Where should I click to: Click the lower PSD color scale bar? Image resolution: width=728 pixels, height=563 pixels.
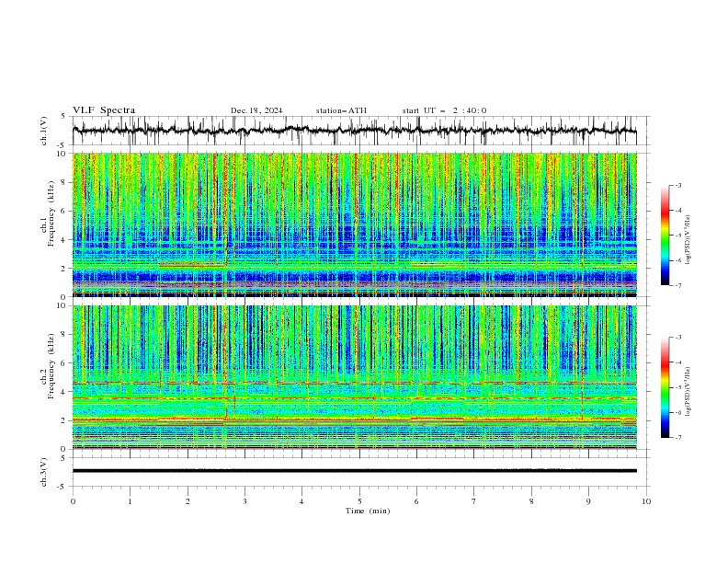(665, 387)
